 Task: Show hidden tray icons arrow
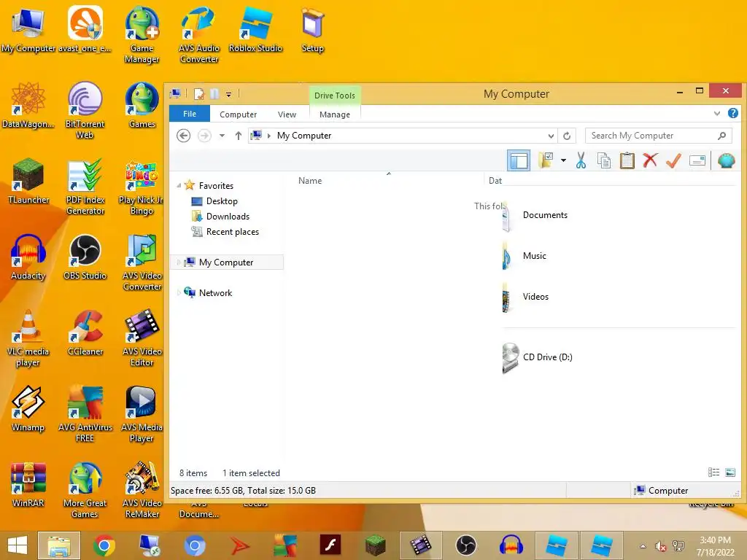[x=643, y=546]
